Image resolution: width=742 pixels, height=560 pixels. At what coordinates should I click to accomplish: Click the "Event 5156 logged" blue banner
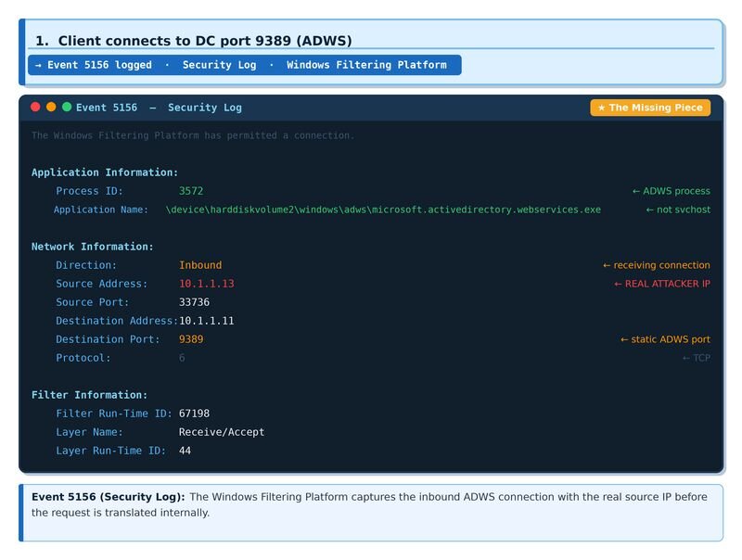[244, 65]
